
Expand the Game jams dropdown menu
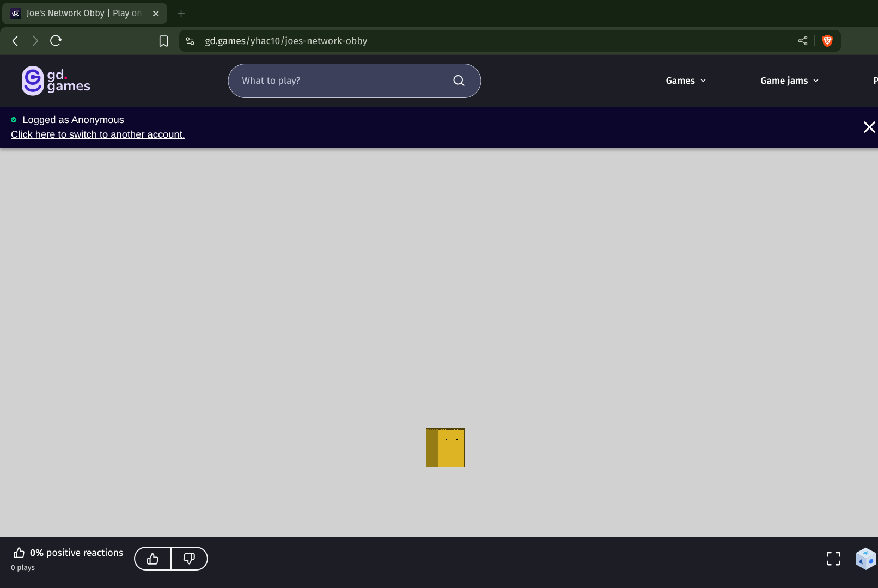coord(789,81)
